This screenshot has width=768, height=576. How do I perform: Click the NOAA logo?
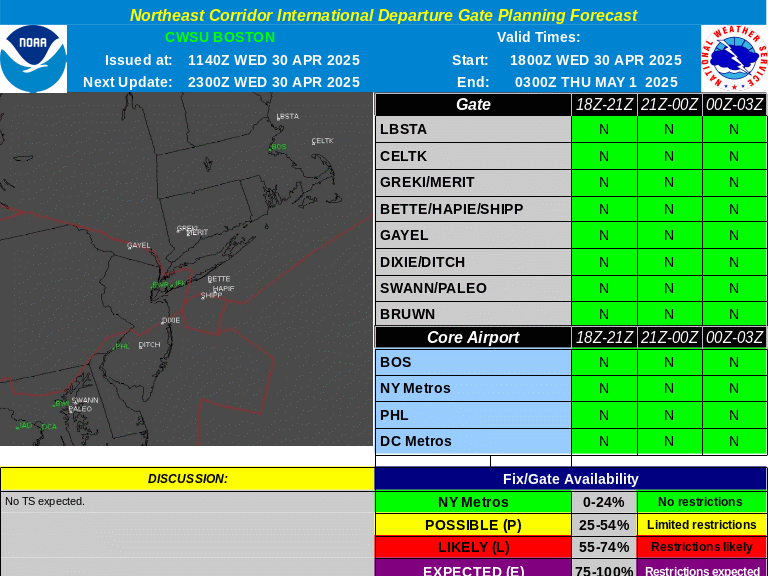(x=33, y=58)
